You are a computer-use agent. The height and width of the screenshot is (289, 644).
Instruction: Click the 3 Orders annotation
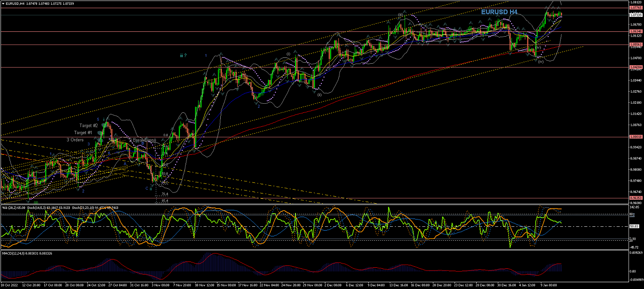75,140
